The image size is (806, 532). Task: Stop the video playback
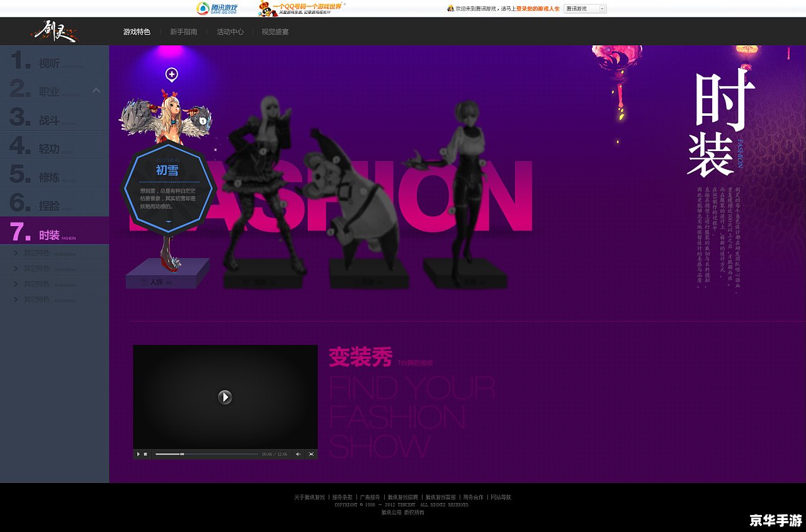tap(145, 454)
